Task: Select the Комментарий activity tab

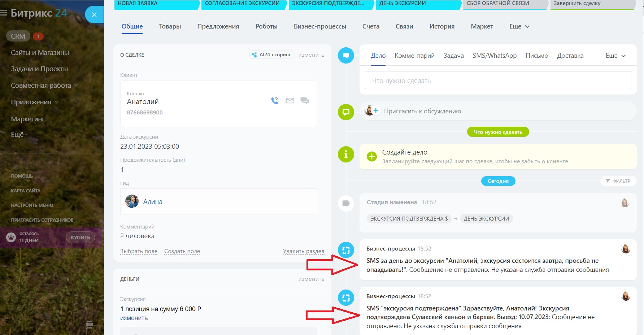Action: (414, 56)
